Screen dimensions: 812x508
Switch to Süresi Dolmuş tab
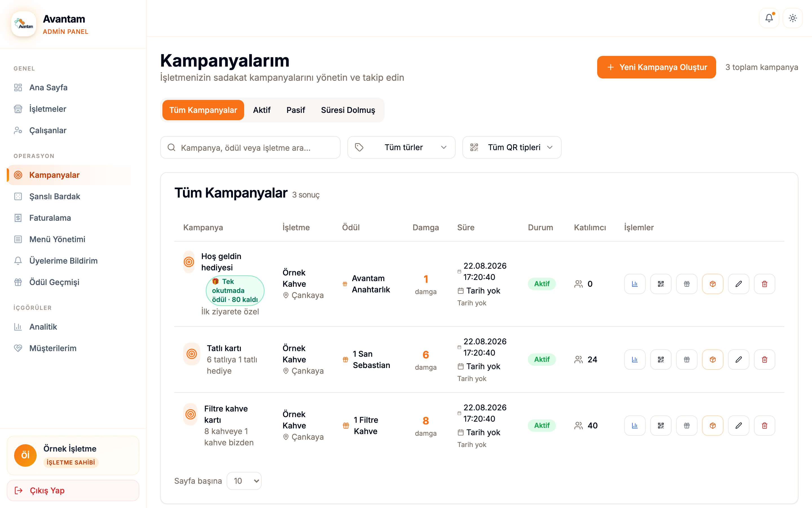click(348, 110)
